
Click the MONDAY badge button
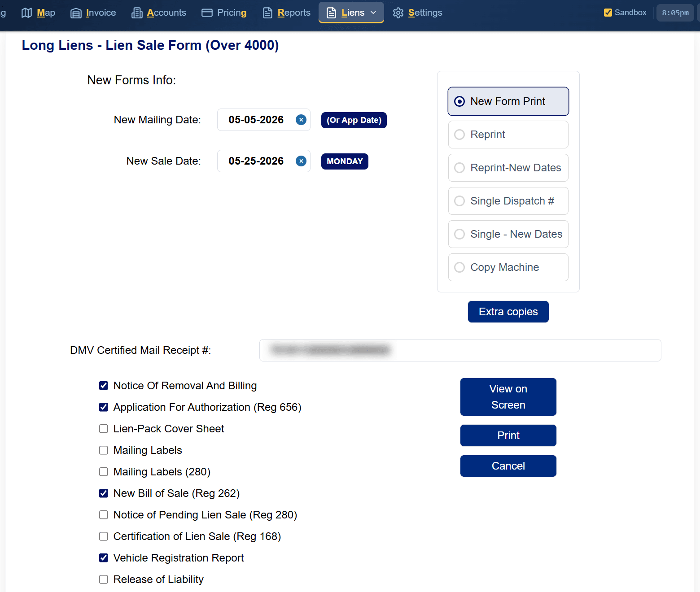coord(345,161)
